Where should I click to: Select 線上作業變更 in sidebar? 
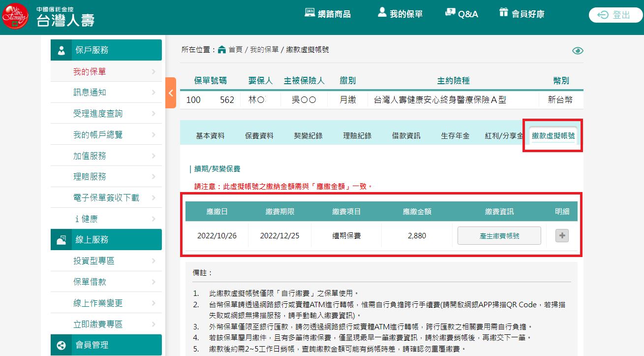pyautogui.click(x=106, y=303)
